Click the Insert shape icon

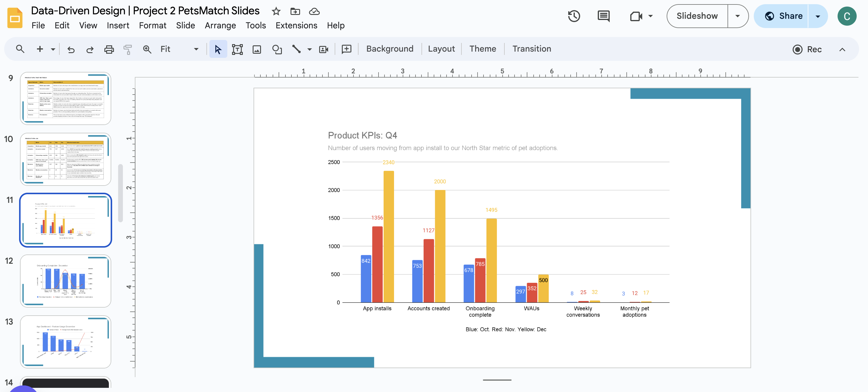pyautogui.click(x=276, y=49)
